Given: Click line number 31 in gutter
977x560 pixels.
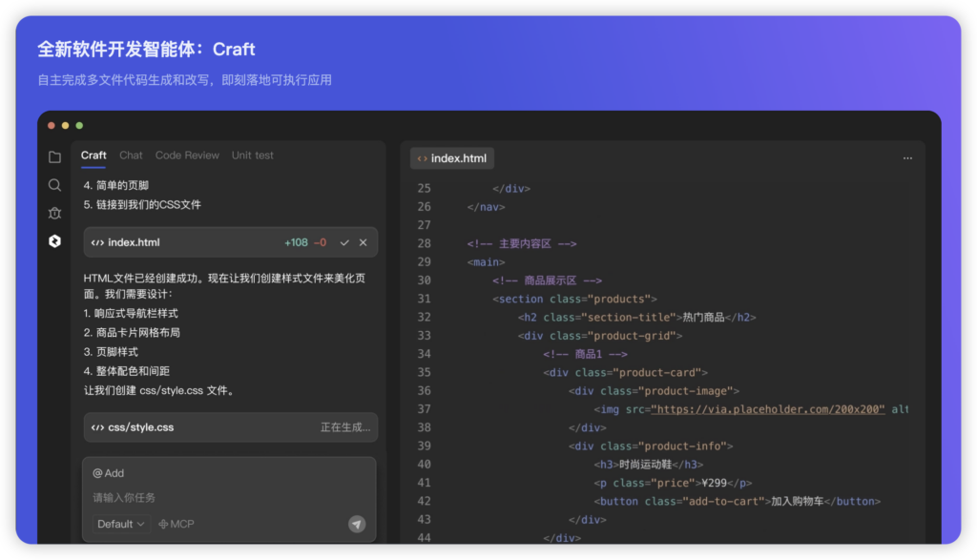Looking at the screenshot, I should pyautogui.click(x=425, y=299).
